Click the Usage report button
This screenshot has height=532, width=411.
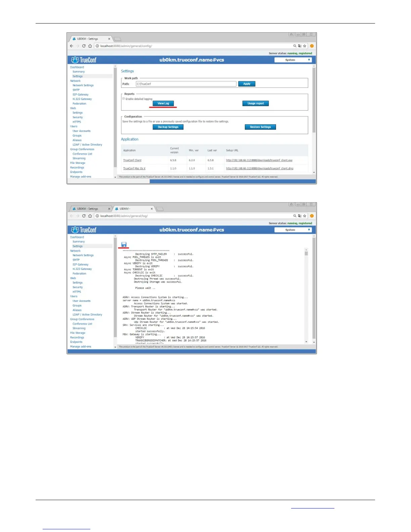[256, 103]
